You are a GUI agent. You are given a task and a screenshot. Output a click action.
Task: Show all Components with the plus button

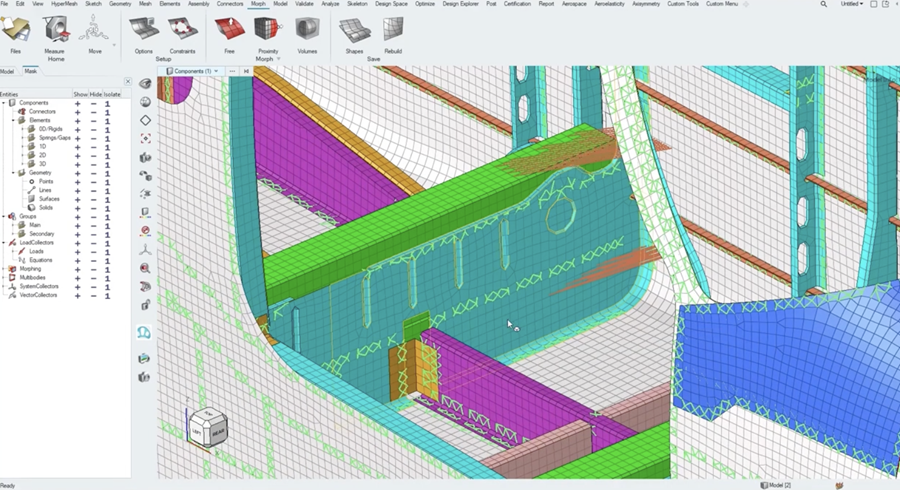(x=77, y=103)
